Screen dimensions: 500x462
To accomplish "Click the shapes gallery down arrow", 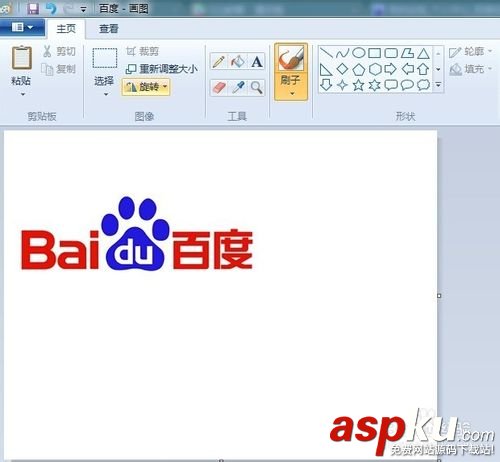I will pos(438,69).
